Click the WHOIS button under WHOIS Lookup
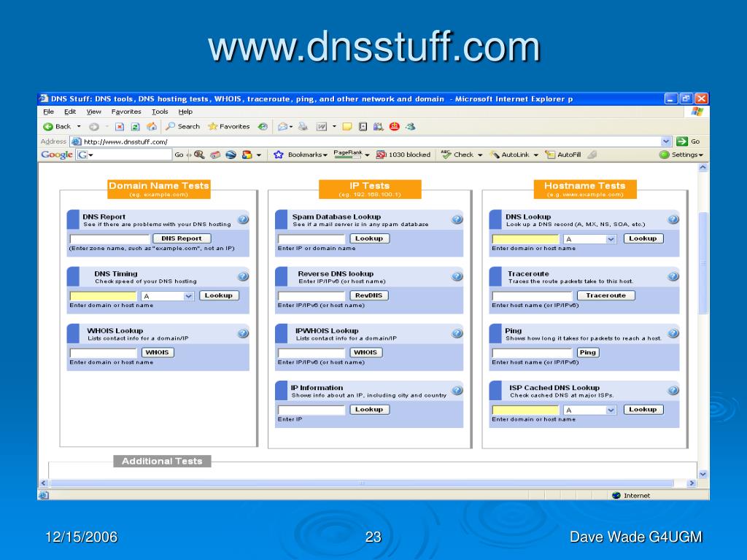The image size is (747, 560). (158, 353)
